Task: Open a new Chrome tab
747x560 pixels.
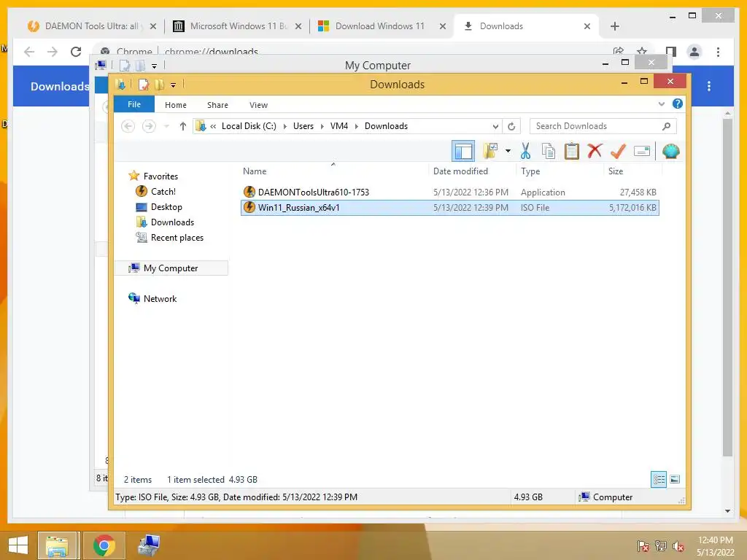Action: (614, 26)
